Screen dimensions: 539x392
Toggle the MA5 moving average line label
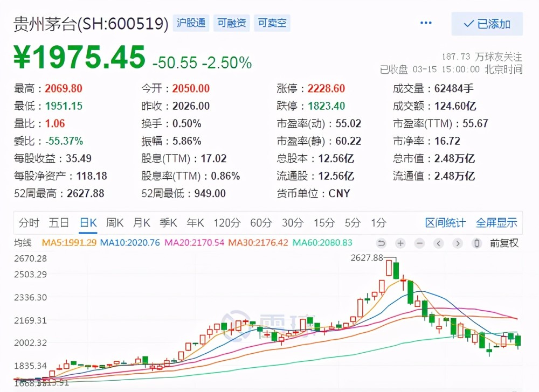69,243
